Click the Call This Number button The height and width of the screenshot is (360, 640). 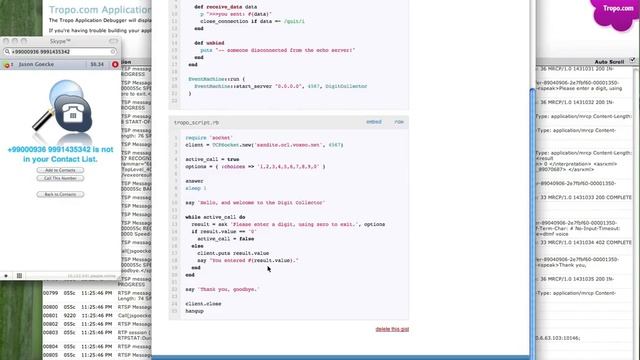coord(60,178)
